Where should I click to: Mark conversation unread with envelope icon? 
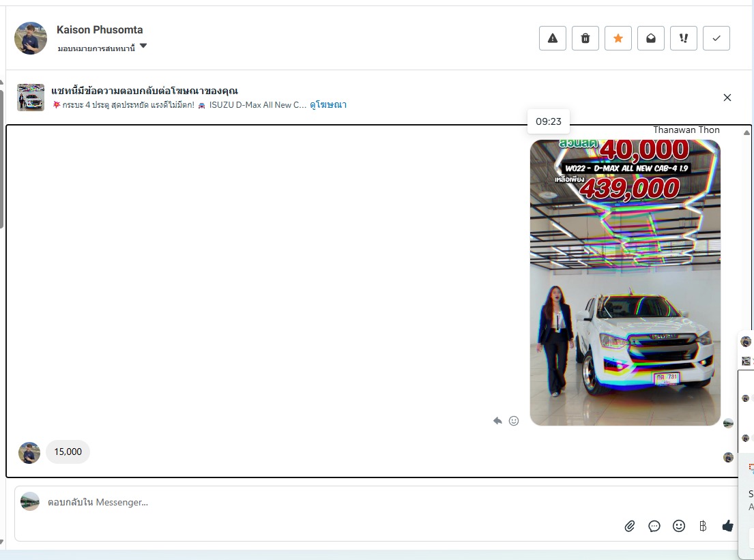(650, 38)
